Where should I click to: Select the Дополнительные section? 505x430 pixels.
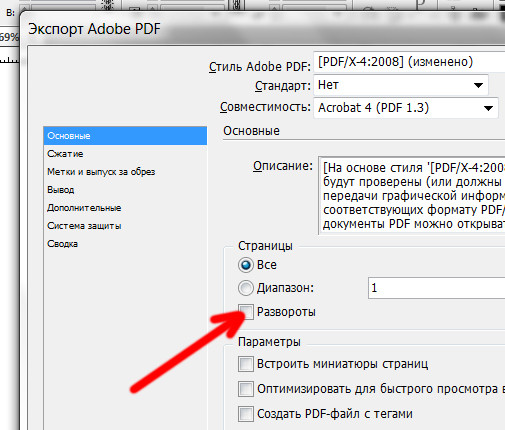(84, 208)
